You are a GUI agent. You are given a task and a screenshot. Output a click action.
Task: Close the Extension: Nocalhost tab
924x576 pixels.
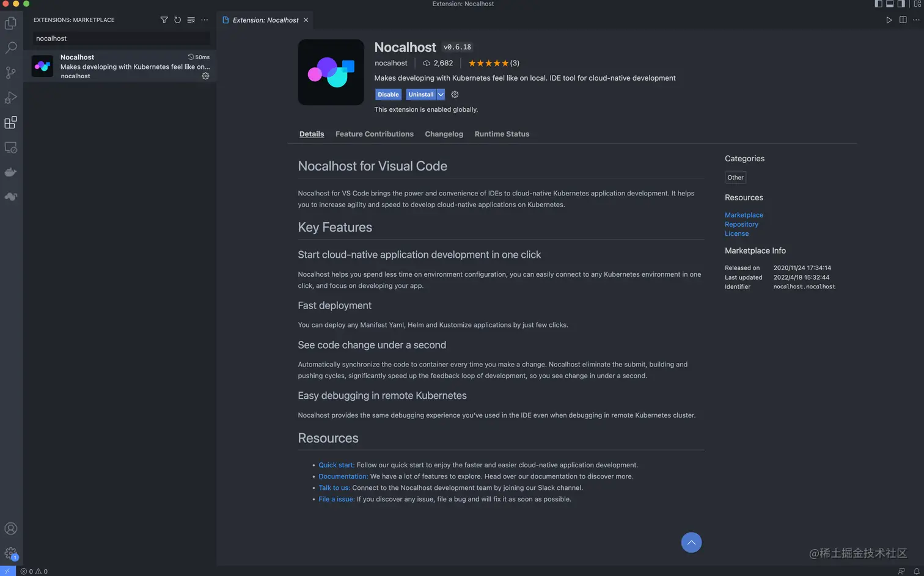(x=306, y=20)
